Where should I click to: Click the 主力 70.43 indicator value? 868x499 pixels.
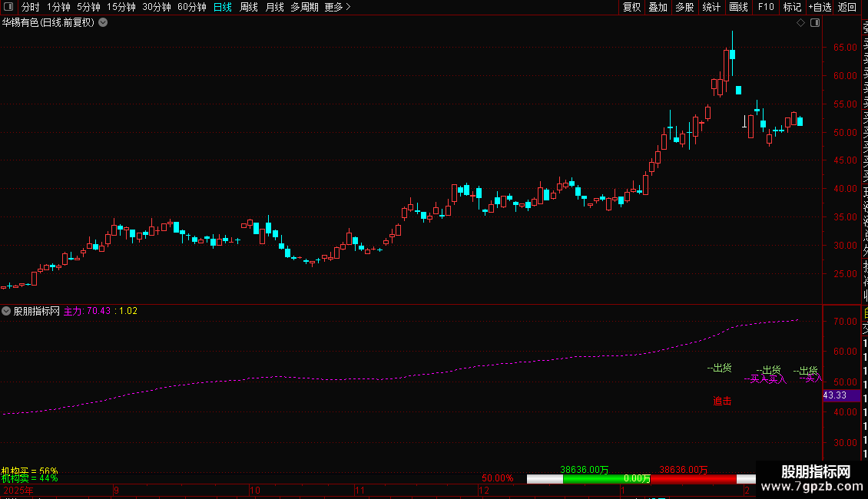(87, 311)
